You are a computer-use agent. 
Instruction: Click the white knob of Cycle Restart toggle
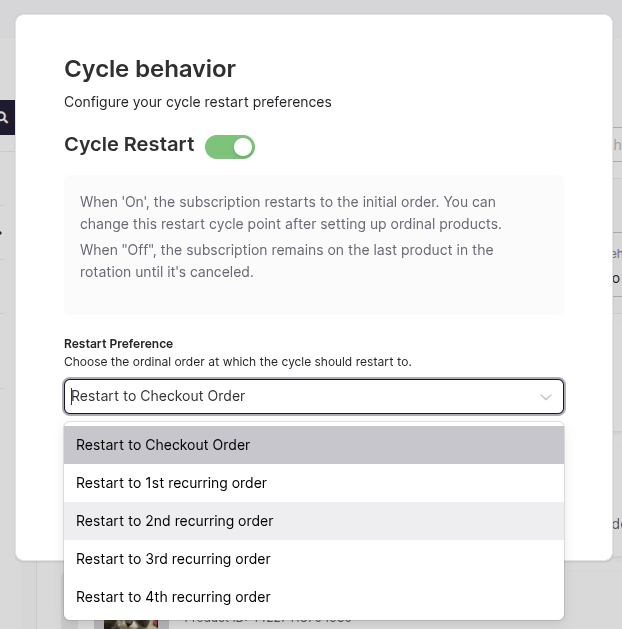(243, 147)
